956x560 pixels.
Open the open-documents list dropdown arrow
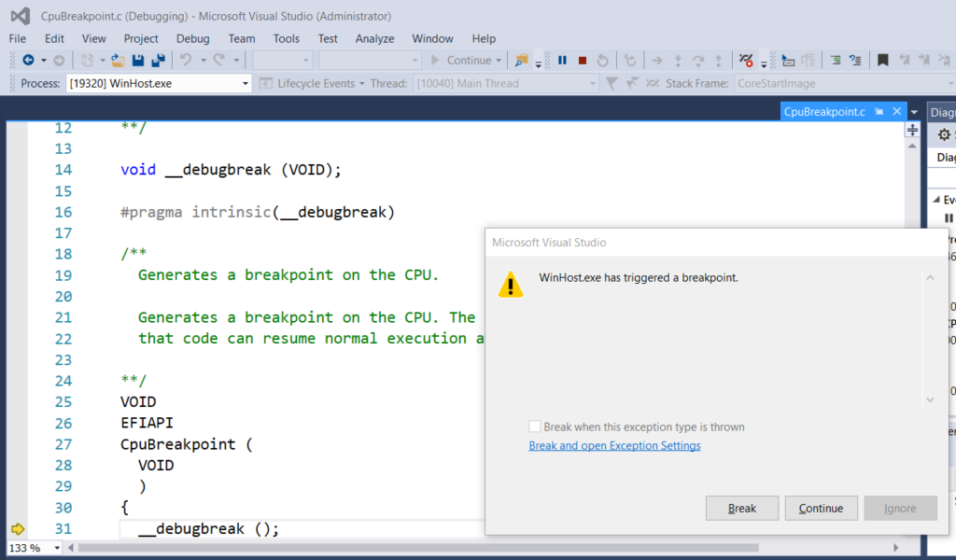coord(914,112)
